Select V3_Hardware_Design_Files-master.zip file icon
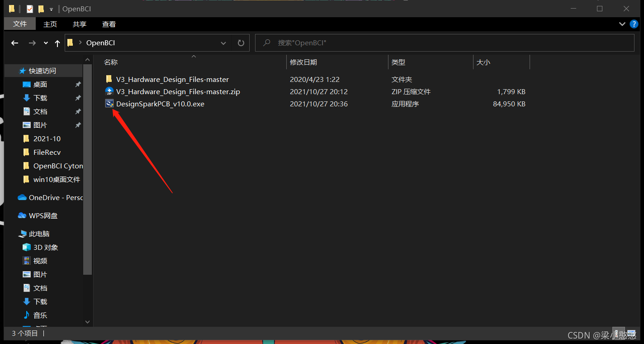Viewport: 644px width, 344px height. pyautogui.click(x=109, y=91)
